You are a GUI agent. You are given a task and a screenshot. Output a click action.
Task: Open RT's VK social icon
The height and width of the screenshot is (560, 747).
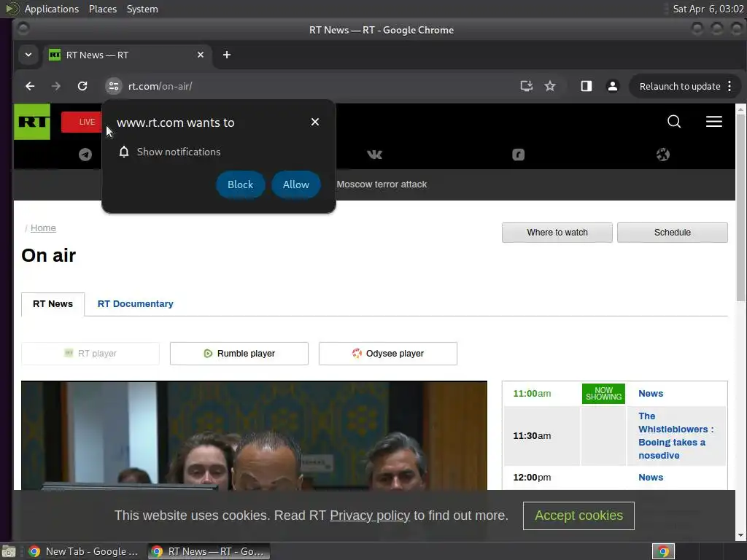click(x=374, y=155)
